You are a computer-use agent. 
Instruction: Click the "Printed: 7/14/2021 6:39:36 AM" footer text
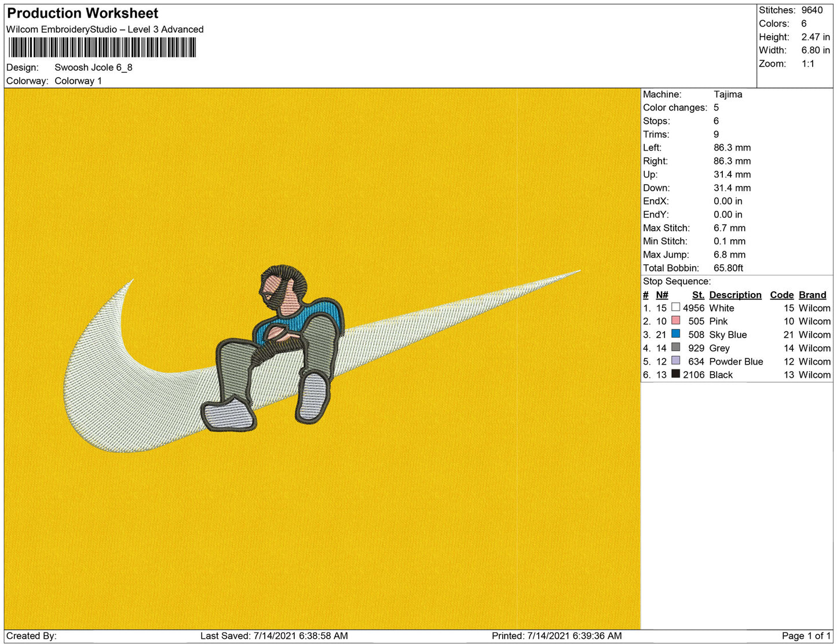[x=557, y=636]
